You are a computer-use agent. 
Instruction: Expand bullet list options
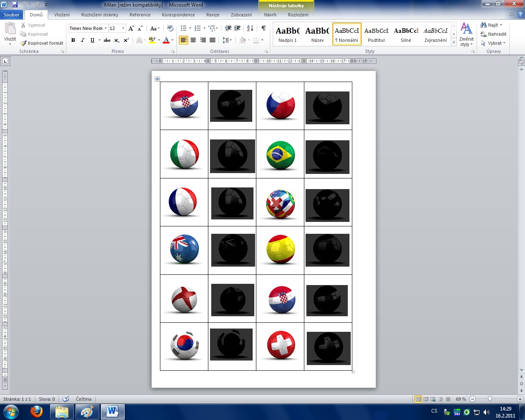point(190,28)
